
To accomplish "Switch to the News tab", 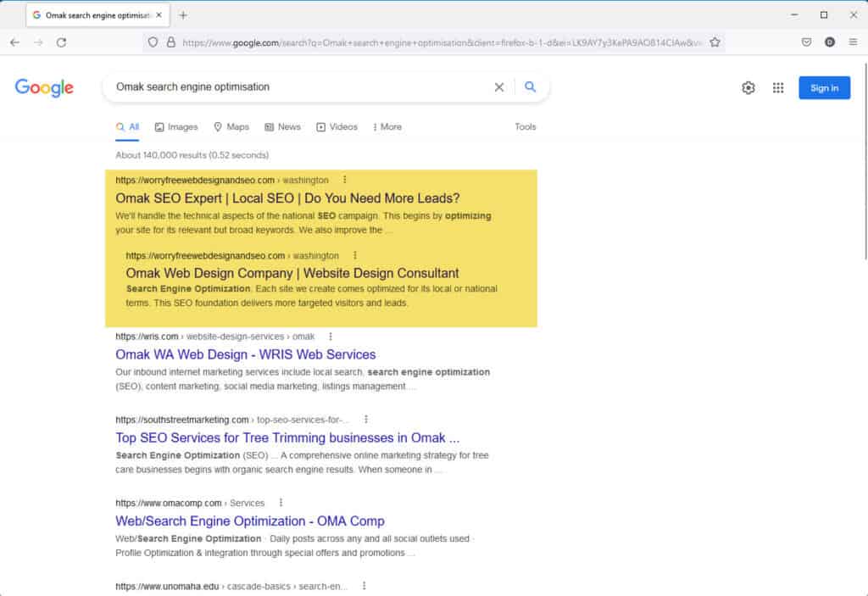I will [282, 127].
